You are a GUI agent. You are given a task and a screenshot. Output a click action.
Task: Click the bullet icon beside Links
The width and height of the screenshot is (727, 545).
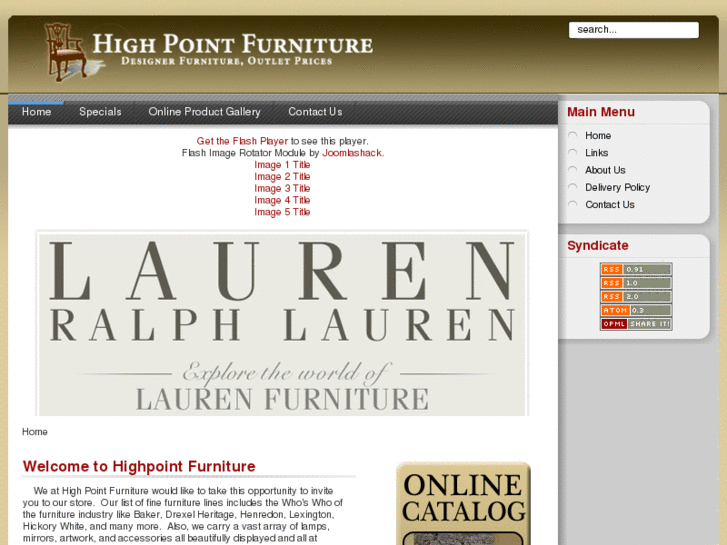coord(573,153)
